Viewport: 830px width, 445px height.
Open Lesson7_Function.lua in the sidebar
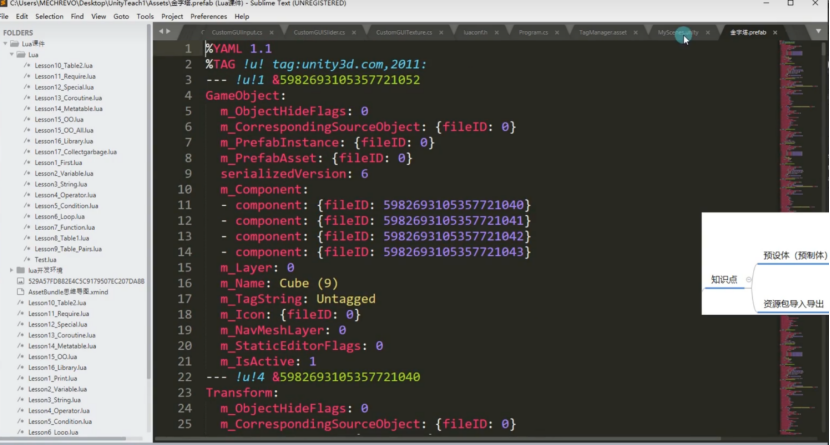pyautogui.click(x=65, y=228)
